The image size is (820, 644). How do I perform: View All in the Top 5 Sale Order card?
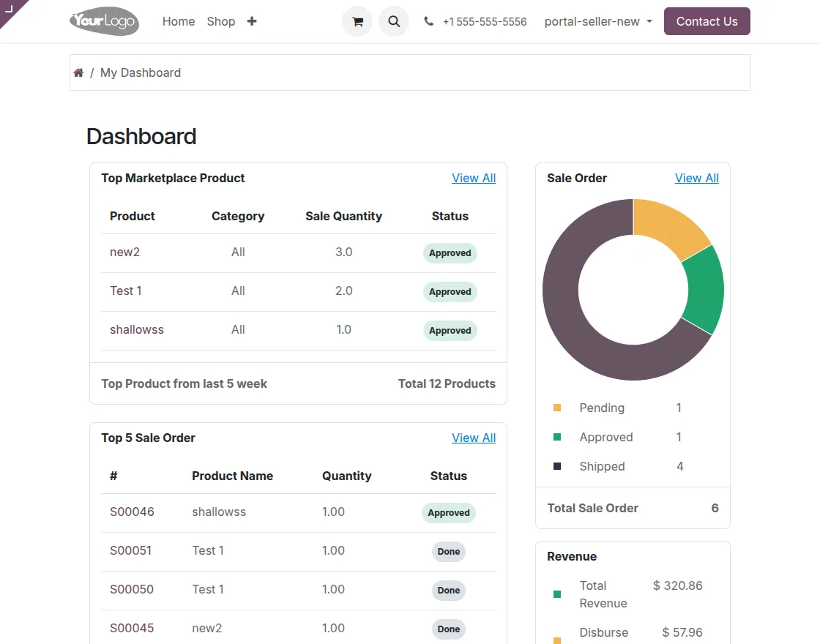point(474,438)
